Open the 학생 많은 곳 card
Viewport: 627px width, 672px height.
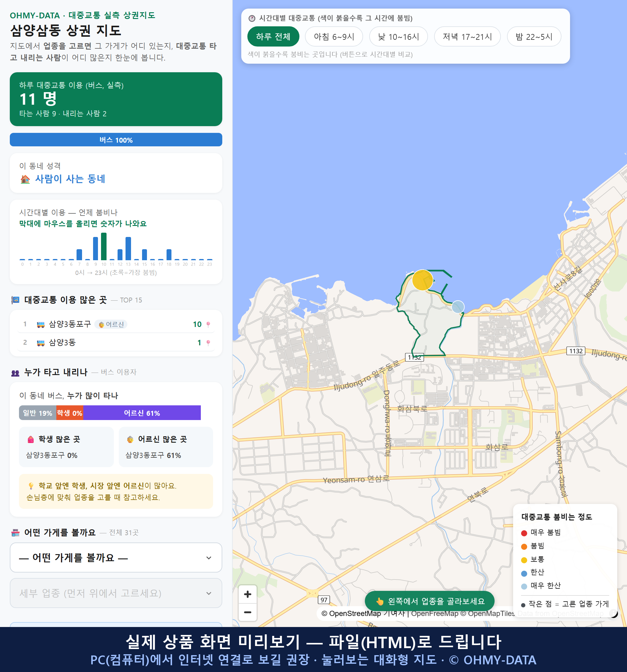[66, 447]
